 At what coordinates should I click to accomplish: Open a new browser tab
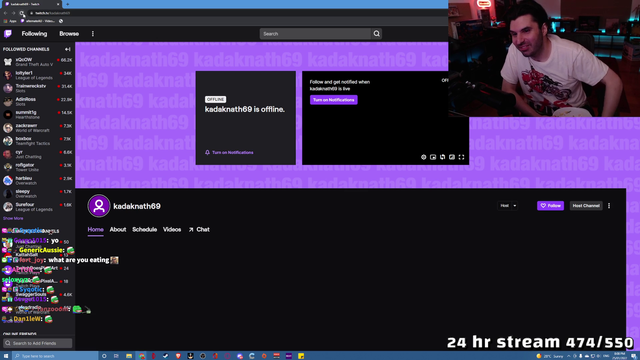pos(67,4)
